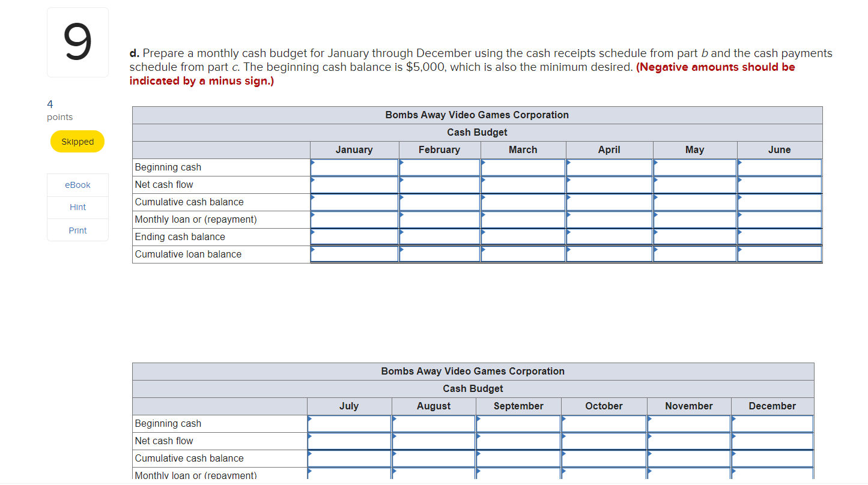The height and width of the screenshot is (485, 868).
Task: Select August Net cash flow cell
Action: click(434, 441)
